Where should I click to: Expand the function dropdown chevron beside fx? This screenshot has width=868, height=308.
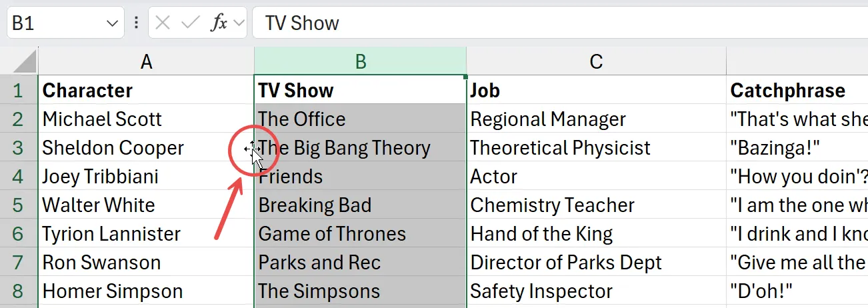(239, 23)
